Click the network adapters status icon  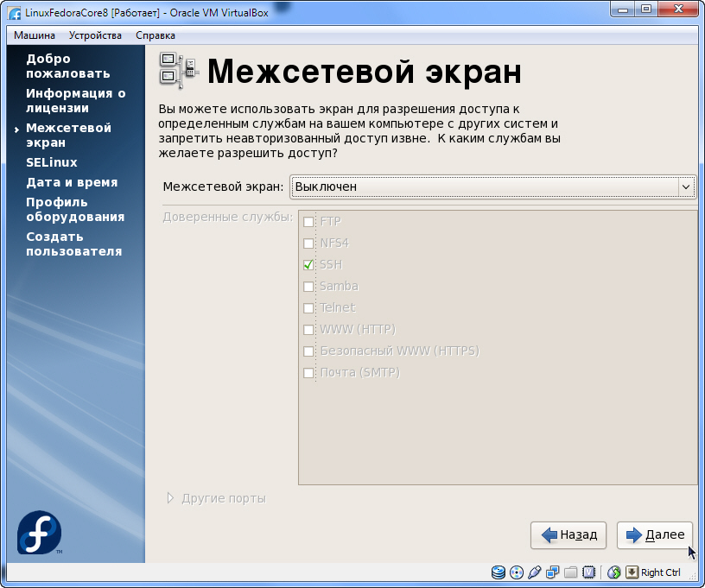click(x=552, y=572)
